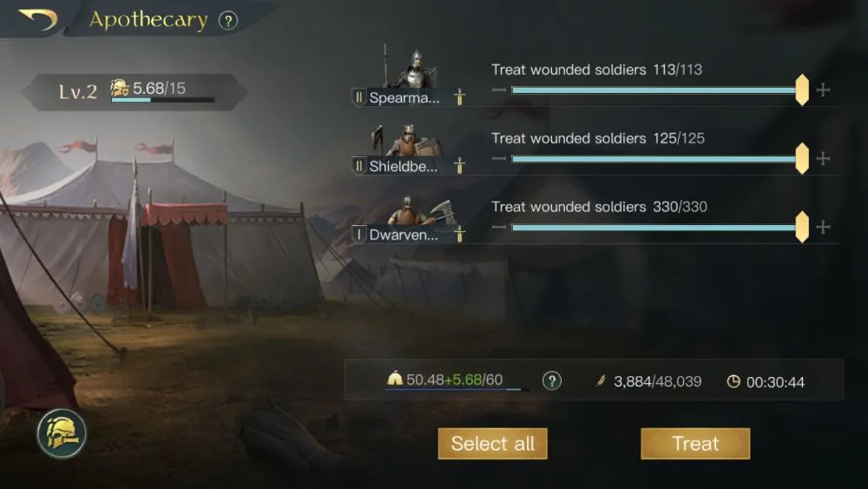Open Shieldbearer upgrade arrow icon
868x489 pixels.
click(x=459, y=165)
